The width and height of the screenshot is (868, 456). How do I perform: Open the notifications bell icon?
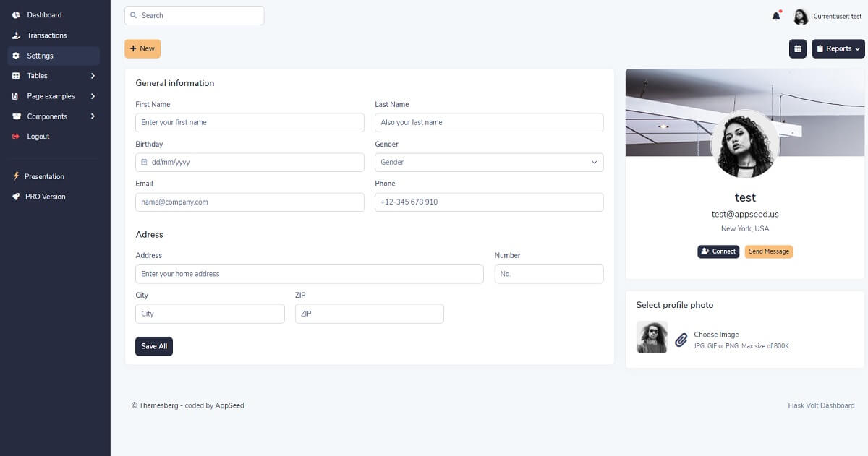pos(776,15)
